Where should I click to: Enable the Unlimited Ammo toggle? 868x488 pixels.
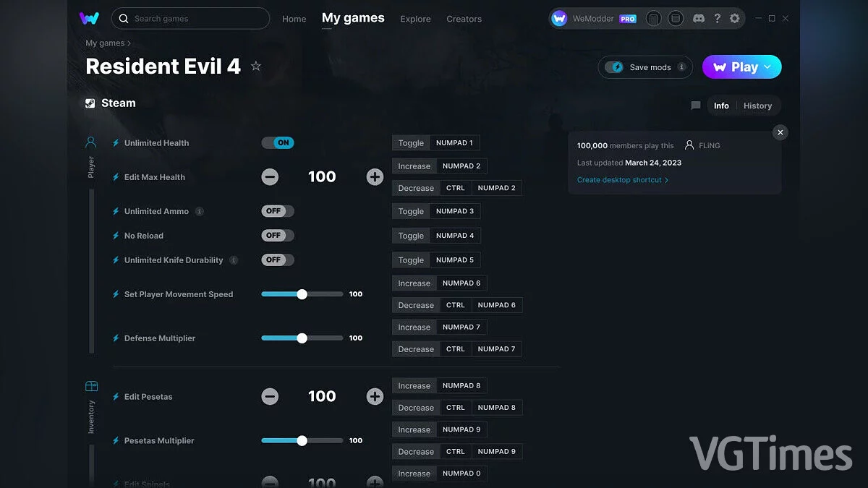278,211
